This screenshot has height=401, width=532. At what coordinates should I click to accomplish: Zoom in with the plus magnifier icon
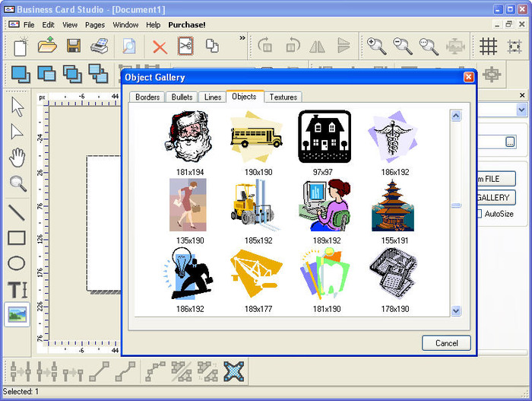coord(376,46)
